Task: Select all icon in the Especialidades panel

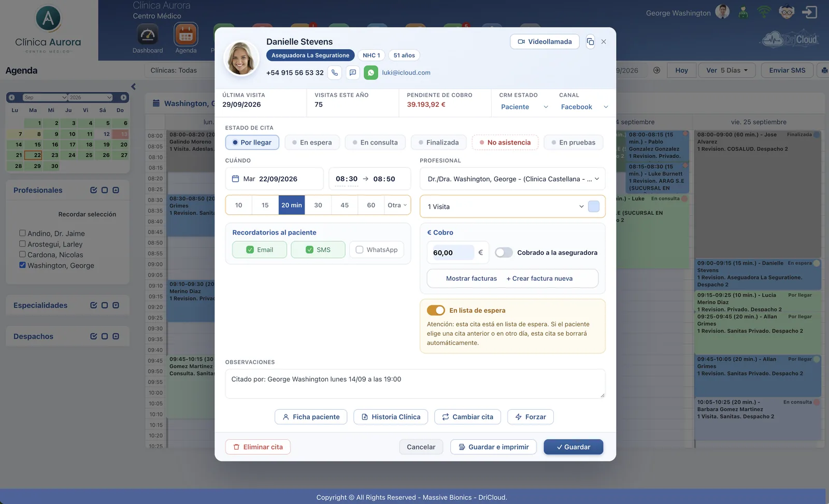Action: (x=94, y=305)
